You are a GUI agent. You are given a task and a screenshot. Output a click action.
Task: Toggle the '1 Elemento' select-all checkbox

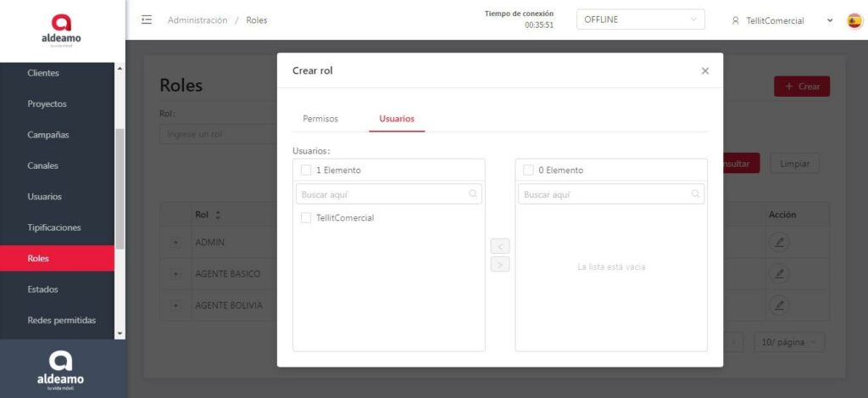click(x=306, y=170)
